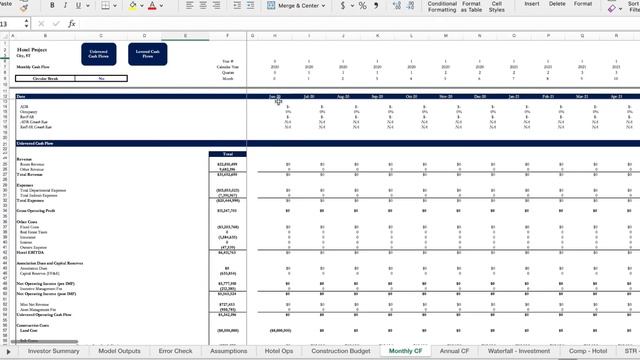640x360 pixels.
Task: Toggle Underline formatting
Action: click(x=78, y=5)
